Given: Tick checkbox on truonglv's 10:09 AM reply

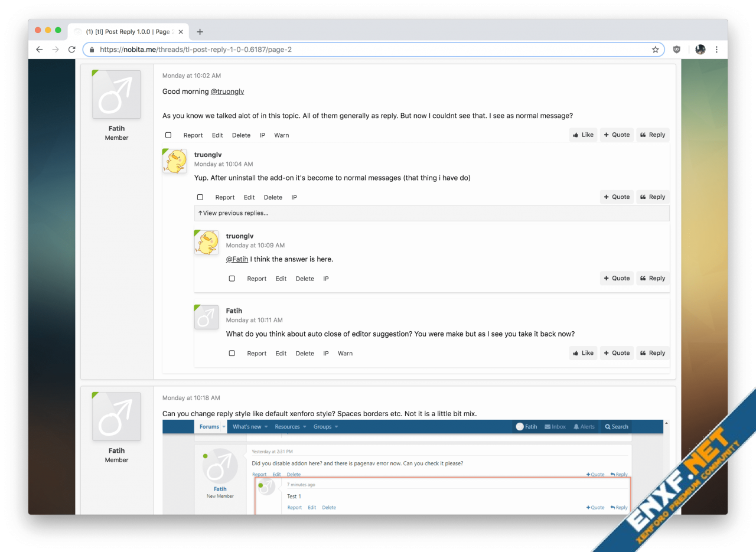Looking at the screenshot, I should 232,279.
